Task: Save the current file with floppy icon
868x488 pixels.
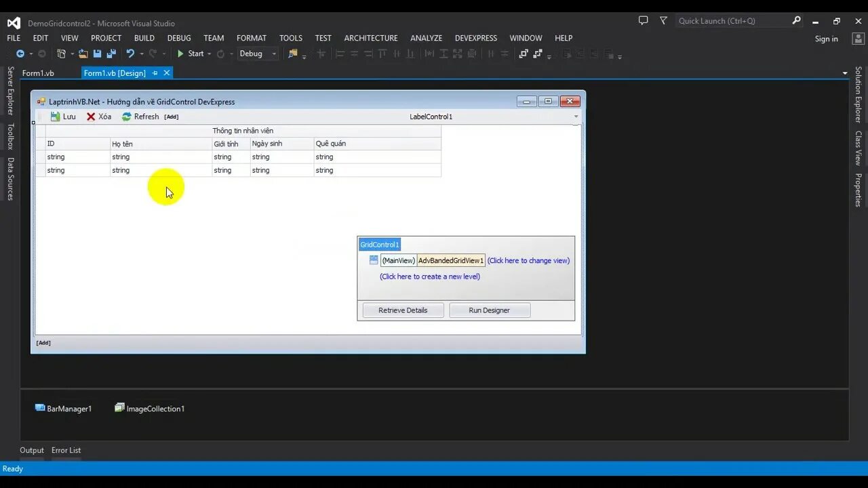Action: (x=97, y=54)
